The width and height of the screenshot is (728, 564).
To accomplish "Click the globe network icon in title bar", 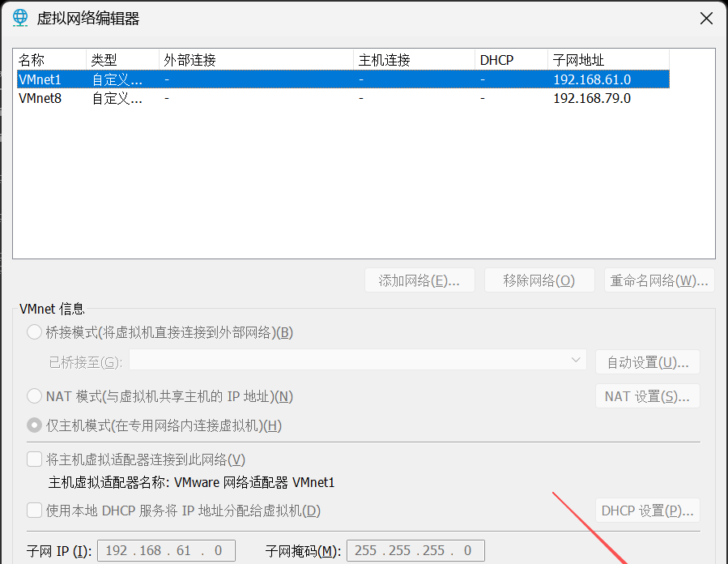I will pos(19,17).
